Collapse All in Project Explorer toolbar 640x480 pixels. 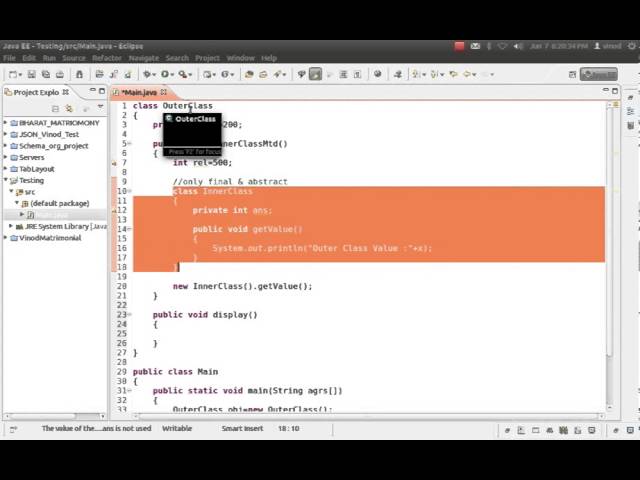click(55, 109)
